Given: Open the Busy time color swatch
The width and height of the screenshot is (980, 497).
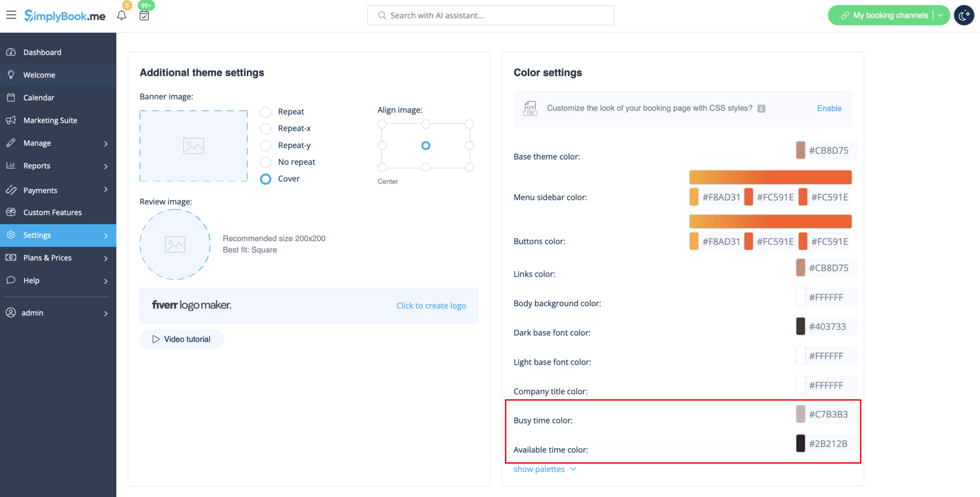Looking at the screenshot, I should 800,414.
